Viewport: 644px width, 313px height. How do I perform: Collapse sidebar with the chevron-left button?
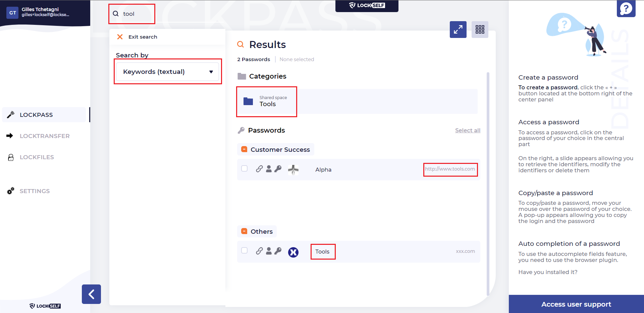coord(91,294)
